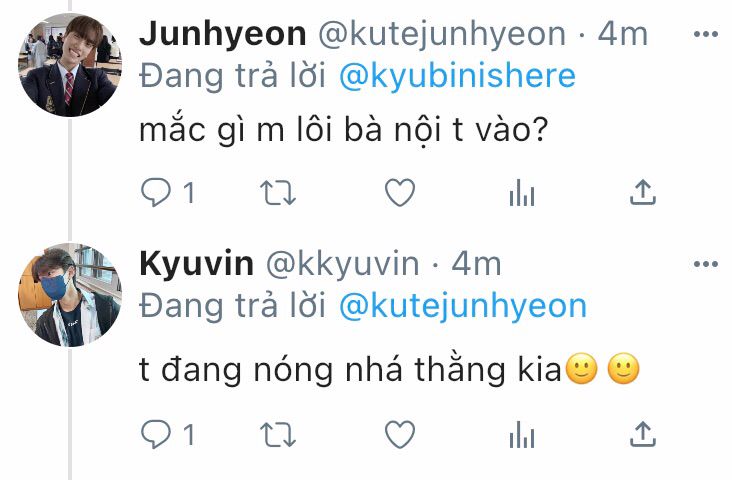The image size is (732, 480).
Task: Retweet Junhyeon's tweet
Action: (x=278, y=192)
